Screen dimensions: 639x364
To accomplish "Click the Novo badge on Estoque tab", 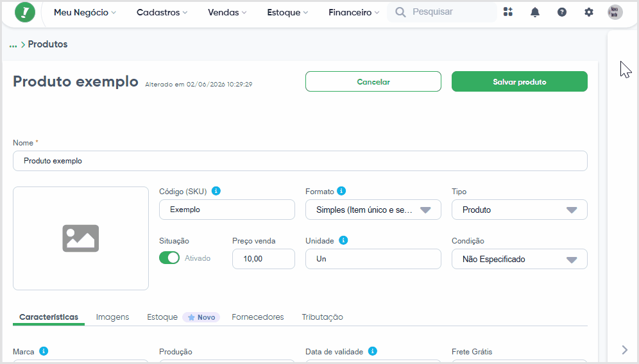I will [201, 317].
